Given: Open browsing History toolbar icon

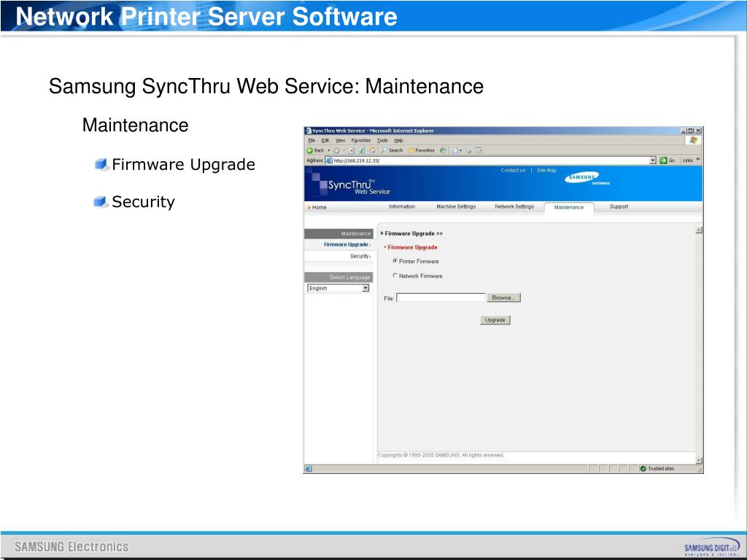Looking at the screenshot, I should (x=443, y=150).
